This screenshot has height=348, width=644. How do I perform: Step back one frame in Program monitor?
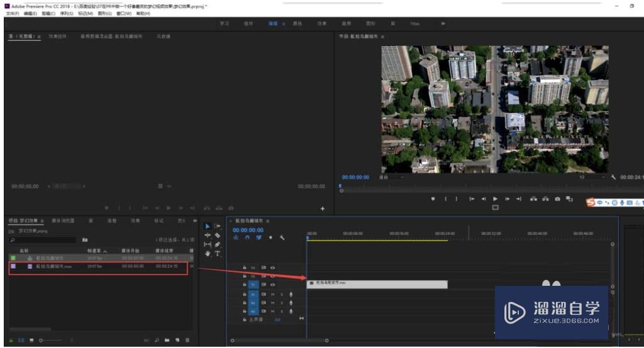(484, 198)
